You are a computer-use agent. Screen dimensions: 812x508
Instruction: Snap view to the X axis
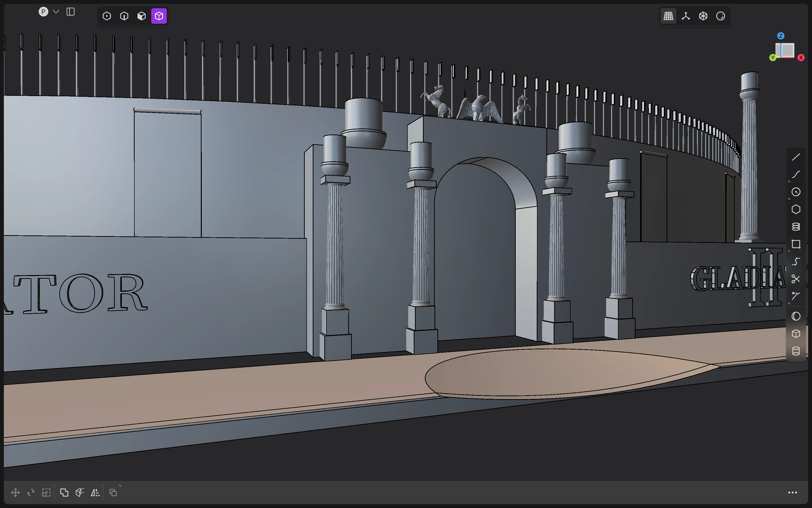pyautogui.click(x=801, y=58)
